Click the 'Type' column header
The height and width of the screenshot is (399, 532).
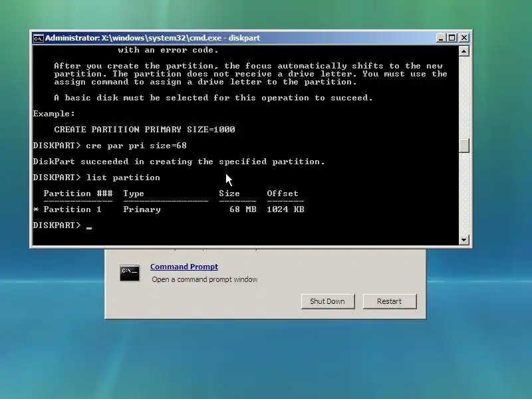(x=134, y=194)
